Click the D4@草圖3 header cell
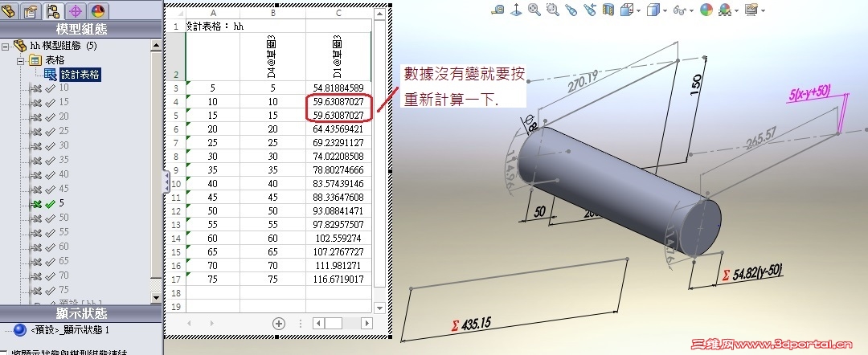 tap(273, 57)
